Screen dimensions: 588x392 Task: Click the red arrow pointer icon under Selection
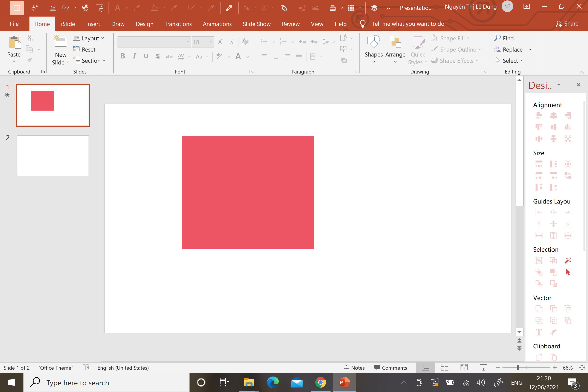(x=568, y=272)
